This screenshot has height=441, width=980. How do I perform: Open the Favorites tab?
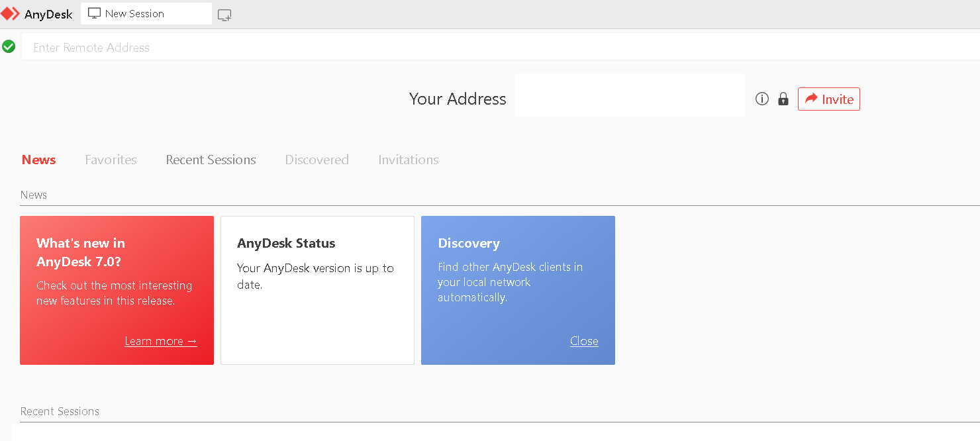[111, 160]
